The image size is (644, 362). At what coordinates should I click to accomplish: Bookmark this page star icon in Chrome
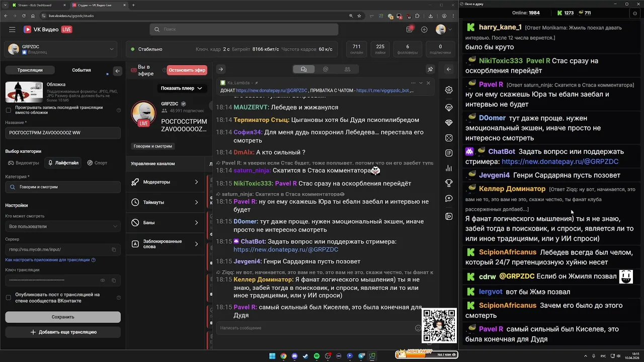[360, 16]
